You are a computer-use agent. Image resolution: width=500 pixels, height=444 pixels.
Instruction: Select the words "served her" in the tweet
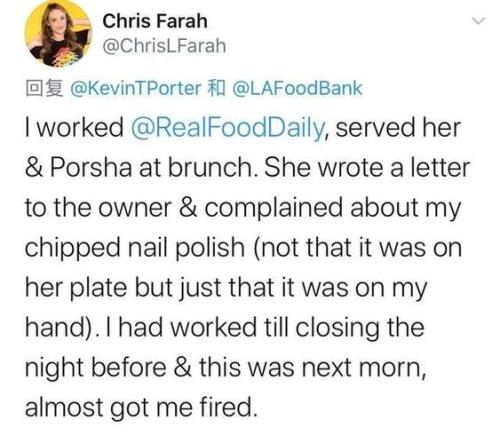pyautogui.click(x=398, y=128)
